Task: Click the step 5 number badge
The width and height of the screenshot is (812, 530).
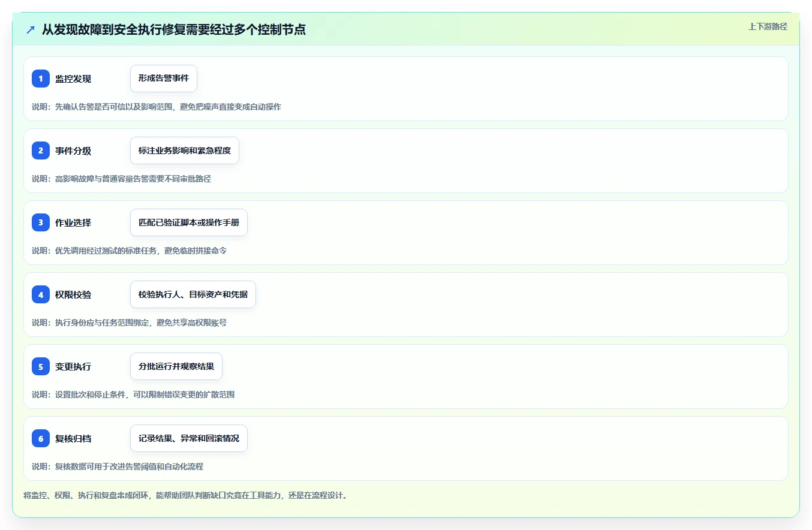Action: [41, 366]
